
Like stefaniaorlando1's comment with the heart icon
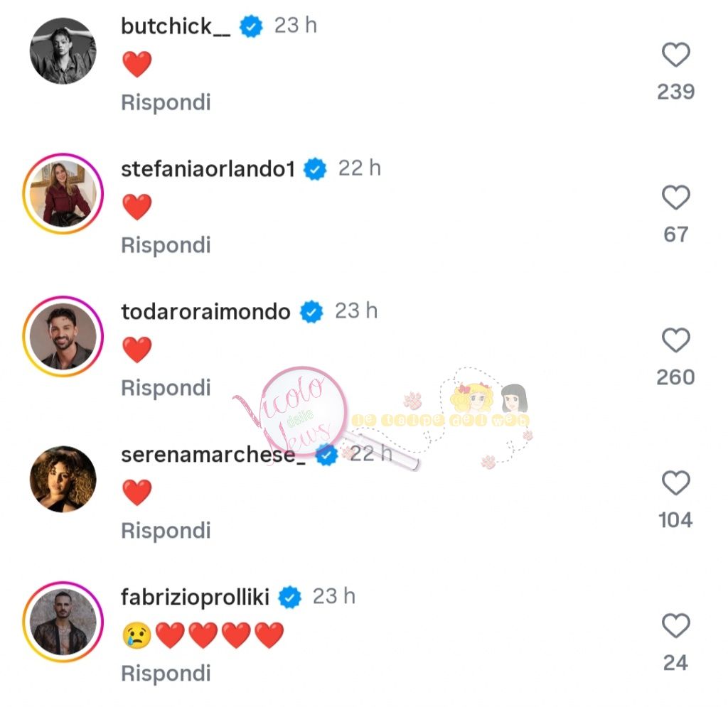675,198
